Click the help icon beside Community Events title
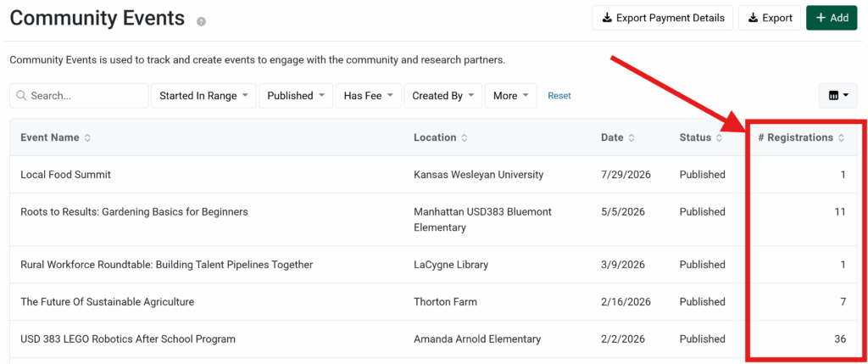The width and height of the screenshot is (868, 364). coord(201,21)
